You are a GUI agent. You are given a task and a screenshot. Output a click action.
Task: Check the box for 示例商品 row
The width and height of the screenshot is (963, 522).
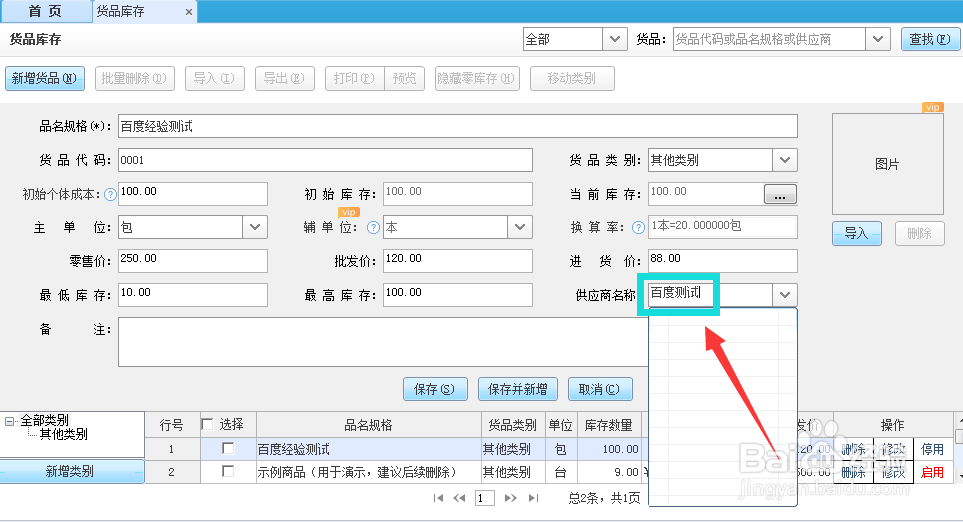tap(228, 471)
